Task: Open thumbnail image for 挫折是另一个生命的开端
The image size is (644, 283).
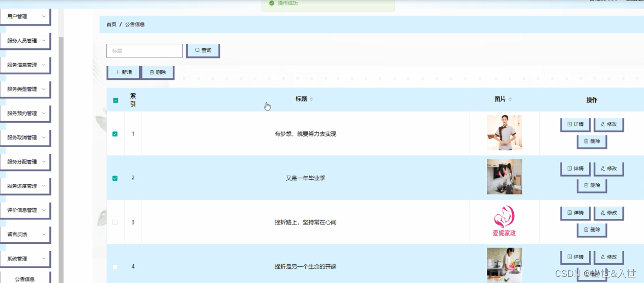Action: (x=504, y=265)
